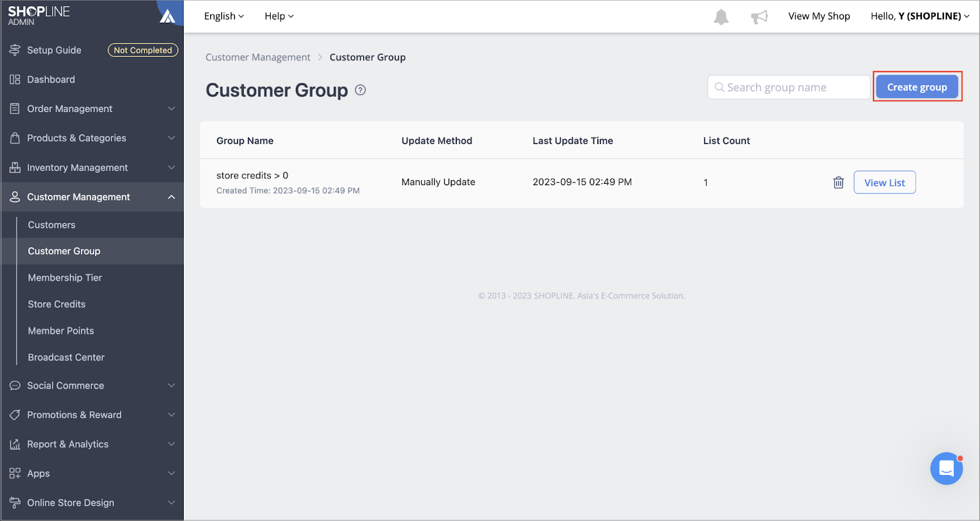Click the Report & Analytics chart icon
The width and height of the screenshot is (980, 521).
(15, 444)
